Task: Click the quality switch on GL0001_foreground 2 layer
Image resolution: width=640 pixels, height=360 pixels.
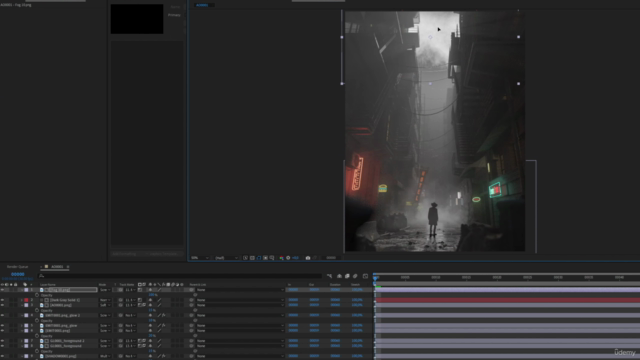Action: (x=159, y=341)
